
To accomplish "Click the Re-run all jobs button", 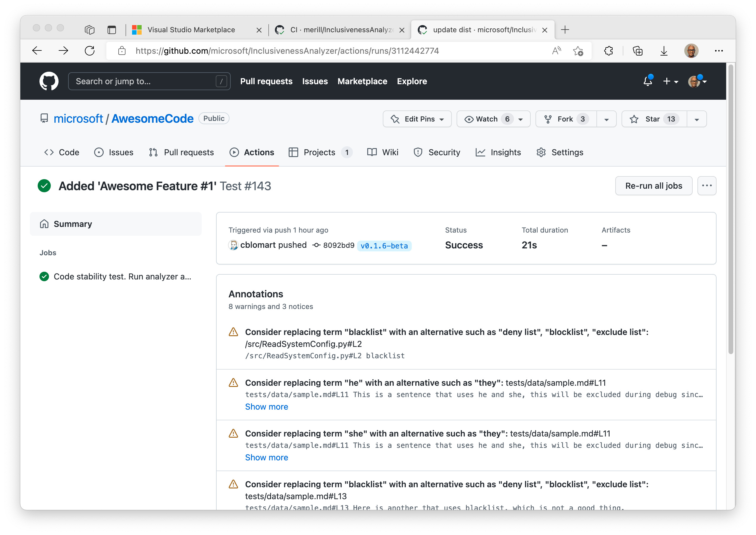I will tap(654, 185).
